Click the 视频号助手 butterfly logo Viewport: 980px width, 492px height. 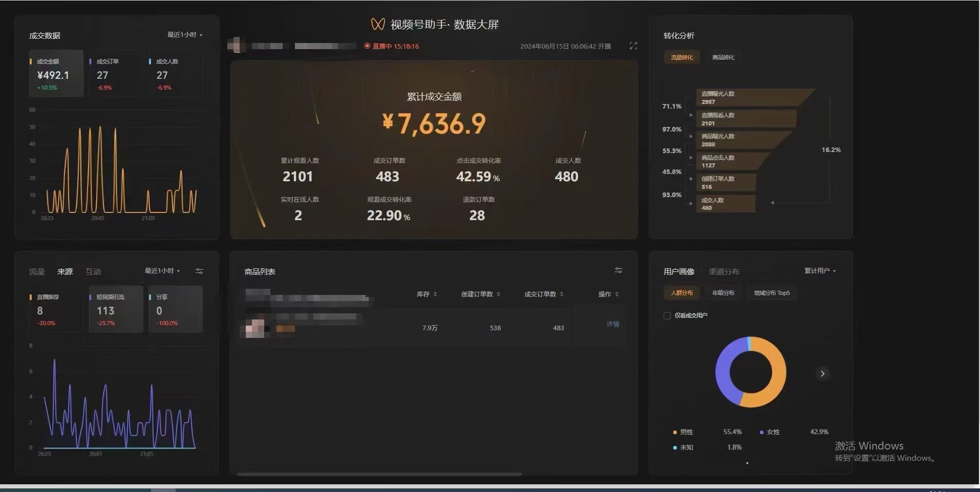tap(378, 24)
